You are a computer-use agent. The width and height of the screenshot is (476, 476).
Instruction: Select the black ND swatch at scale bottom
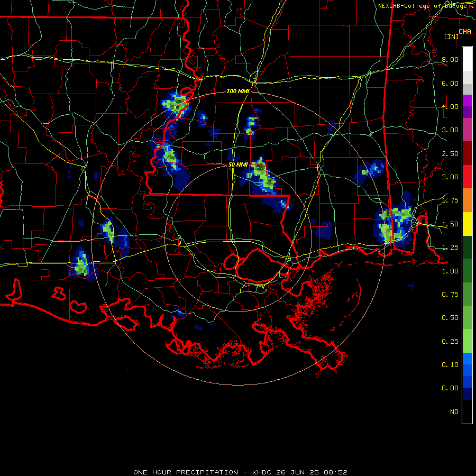(467, 411)
